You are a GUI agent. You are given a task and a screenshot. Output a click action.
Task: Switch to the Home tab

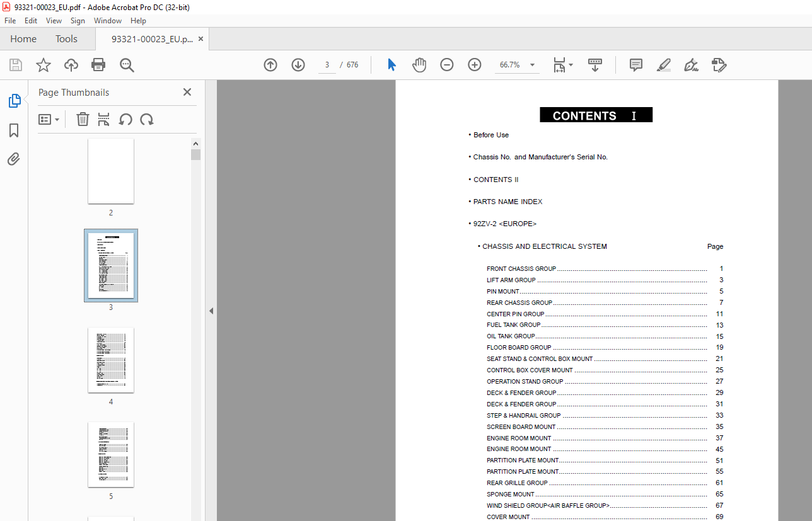(23, 39)
